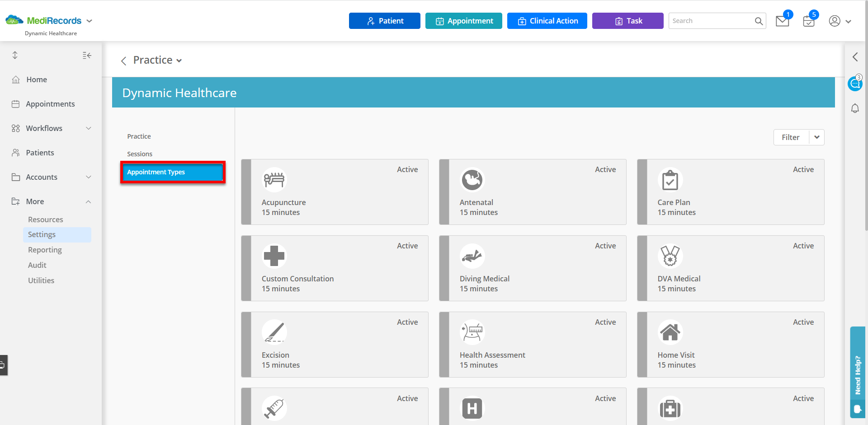
Task: Click the Custom Consultation cross icon
Action: 274,256
